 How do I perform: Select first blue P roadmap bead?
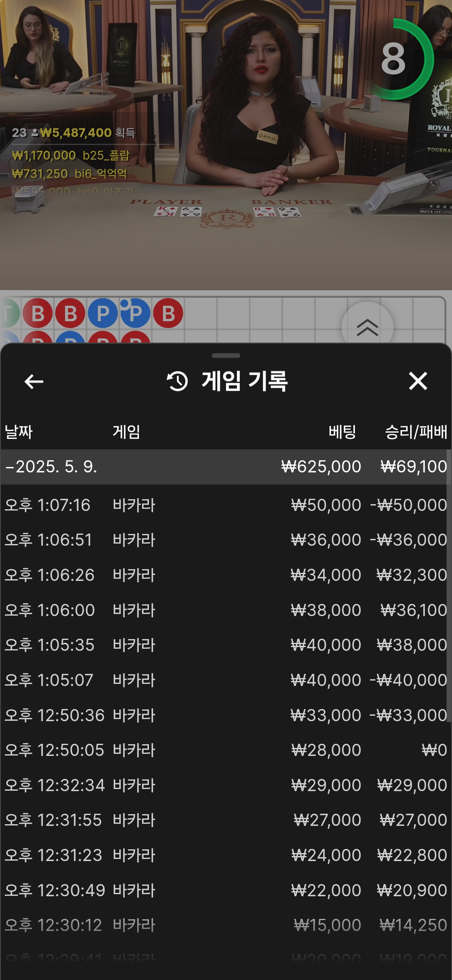pos(103,313)
